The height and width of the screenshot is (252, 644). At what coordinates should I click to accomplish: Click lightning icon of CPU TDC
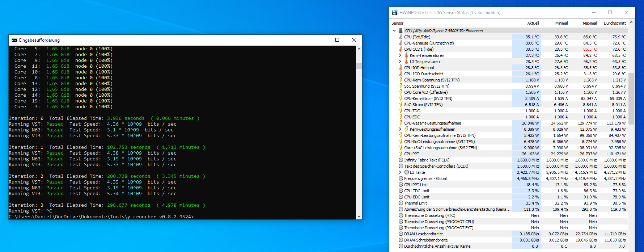tap(401, 111)
